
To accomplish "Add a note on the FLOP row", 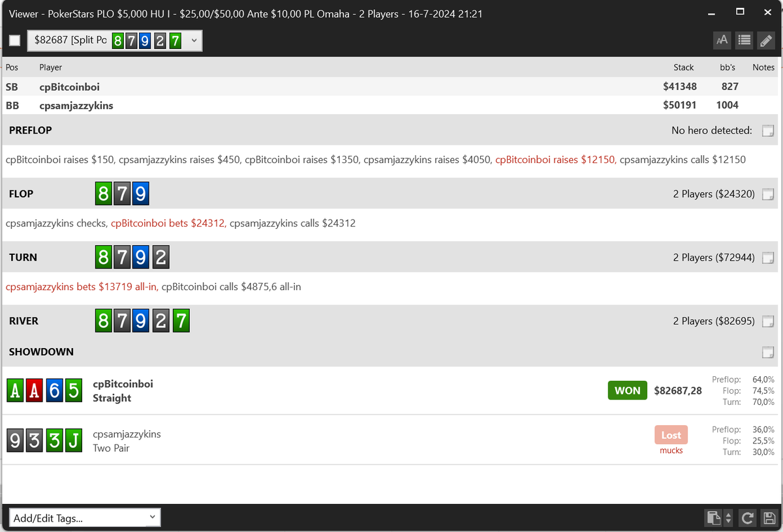I will [x=768, y=194].
